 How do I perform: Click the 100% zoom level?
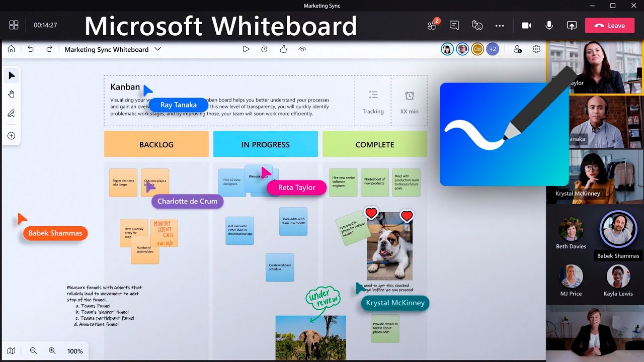click(75, 351)
